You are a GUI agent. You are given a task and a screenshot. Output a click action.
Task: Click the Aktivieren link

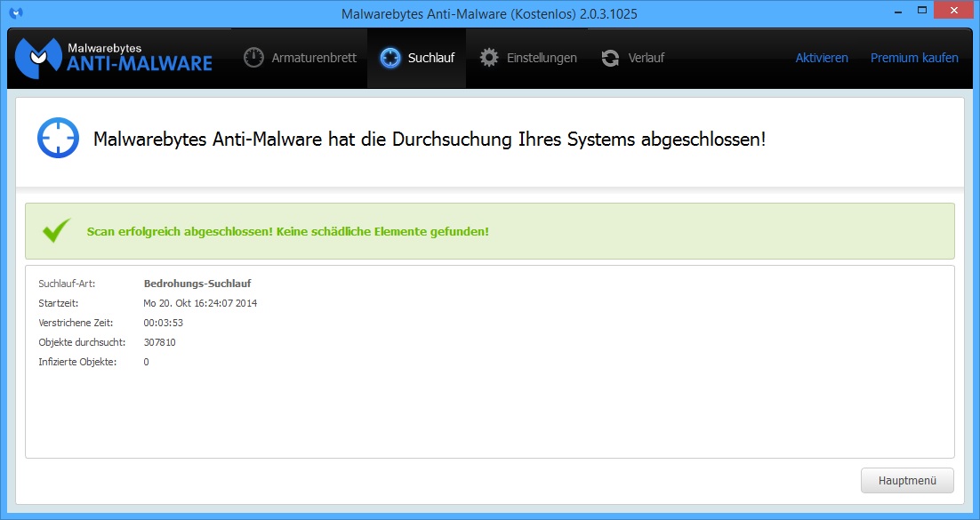pyautogui.click(x=821, y=58)
